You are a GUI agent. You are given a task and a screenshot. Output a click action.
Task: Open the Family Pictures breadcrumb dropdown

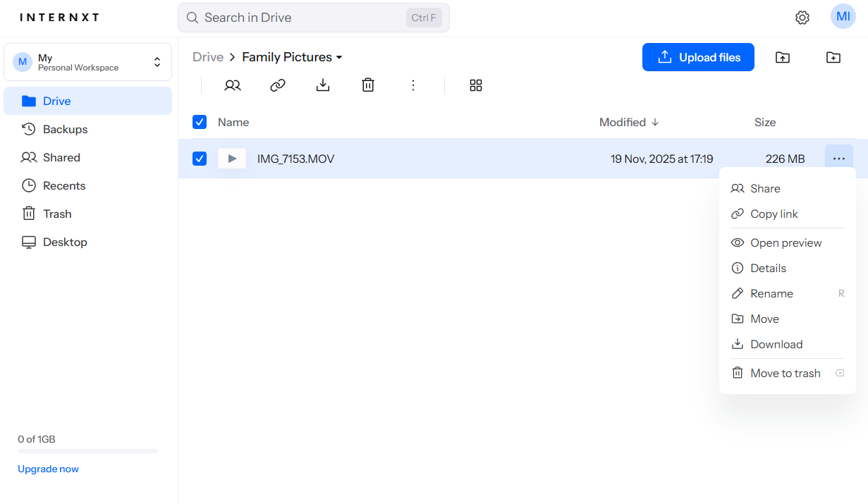340,57
